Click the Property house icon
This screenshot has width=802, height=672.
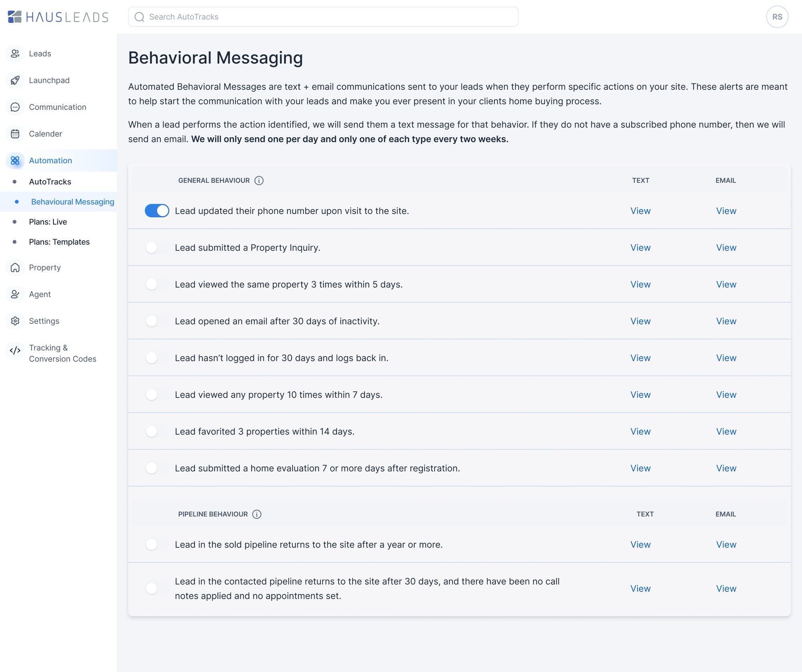click(x=15, y=268)
